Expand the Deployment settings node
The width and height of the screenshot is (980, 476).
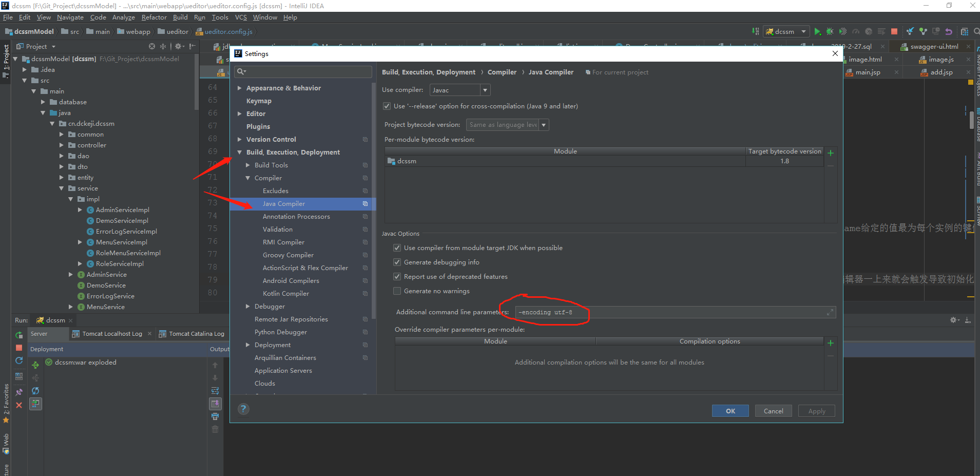(247, 345)
